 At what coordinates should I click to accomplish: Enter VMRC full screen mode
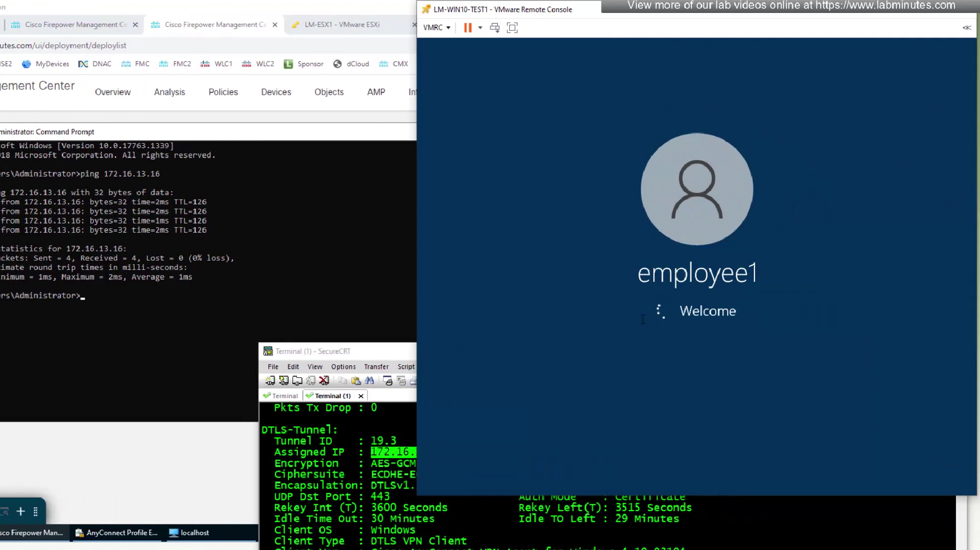(512, 28)
